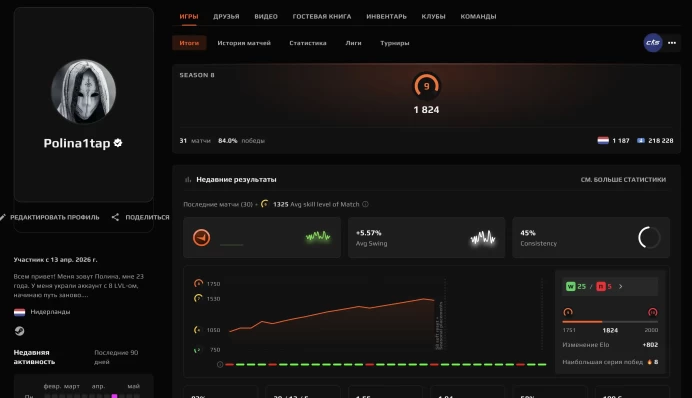Click Последние 90 дней activity filter

click(116, 357)
